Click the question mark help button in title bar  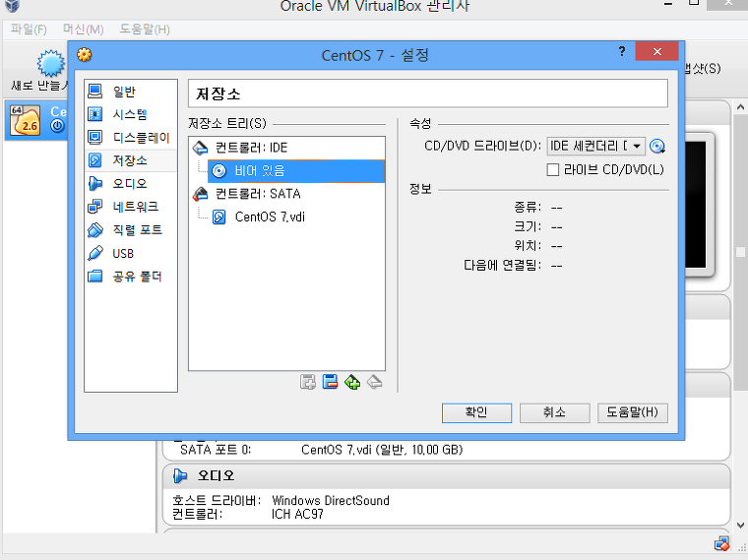pos(622,51)
